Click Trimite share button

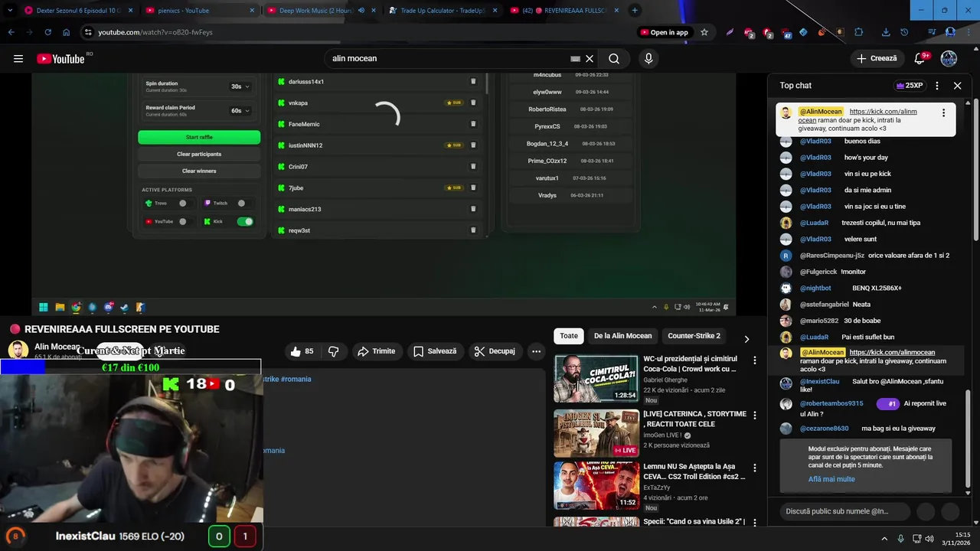pos(376,351)
